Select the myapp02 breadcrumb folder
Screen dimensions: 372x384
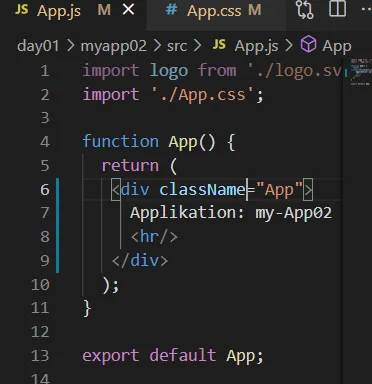point(114,46)
